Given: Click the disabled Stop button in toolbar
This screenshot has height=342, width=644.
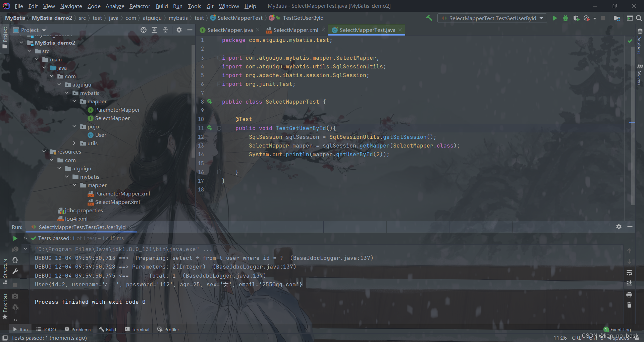Looking at the screenshot, I should click(x=603, y=18).
